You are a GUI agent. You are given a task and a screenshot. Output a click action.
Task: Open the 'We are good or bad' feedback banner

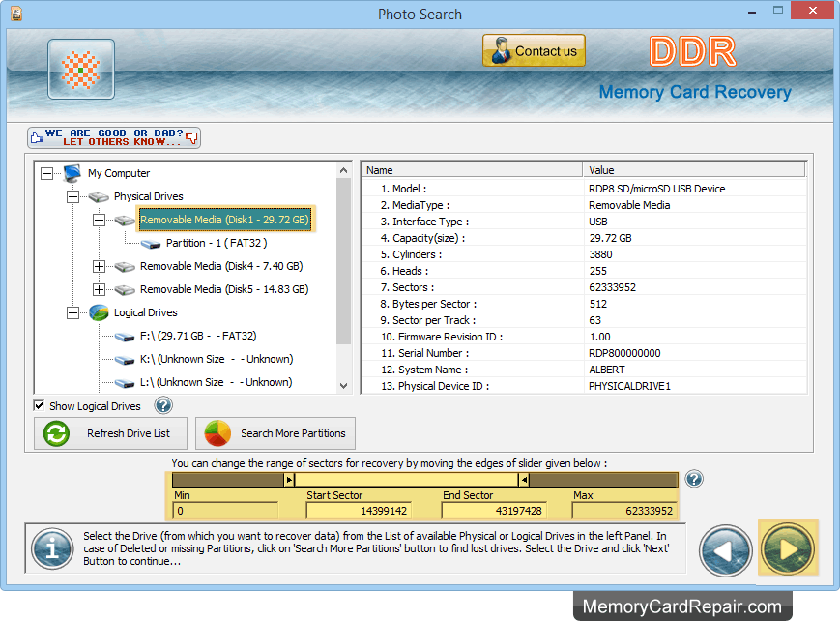coord(114,137)
